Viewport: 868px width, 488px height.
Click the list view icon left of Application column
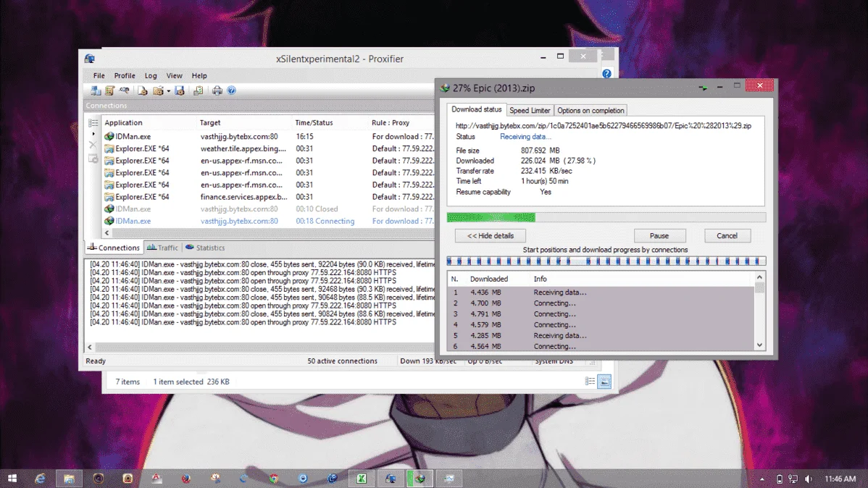point(93,123)
